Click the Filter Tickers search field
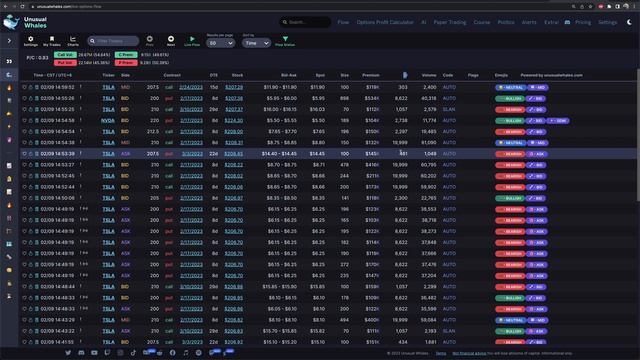 pyautogui.click(x=113, y=41)
